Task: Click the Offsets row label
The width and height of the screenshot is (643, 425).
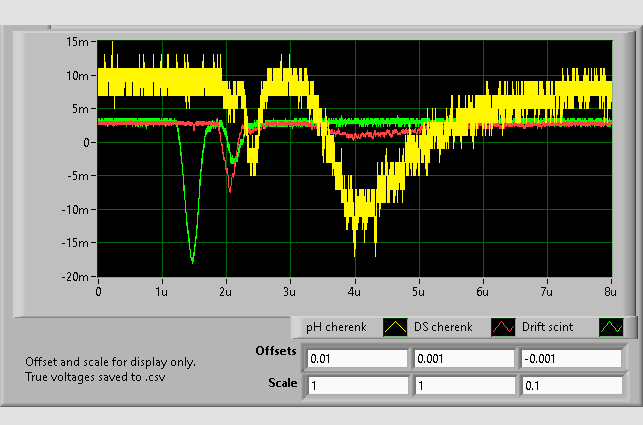Action: tap(277, 353)
